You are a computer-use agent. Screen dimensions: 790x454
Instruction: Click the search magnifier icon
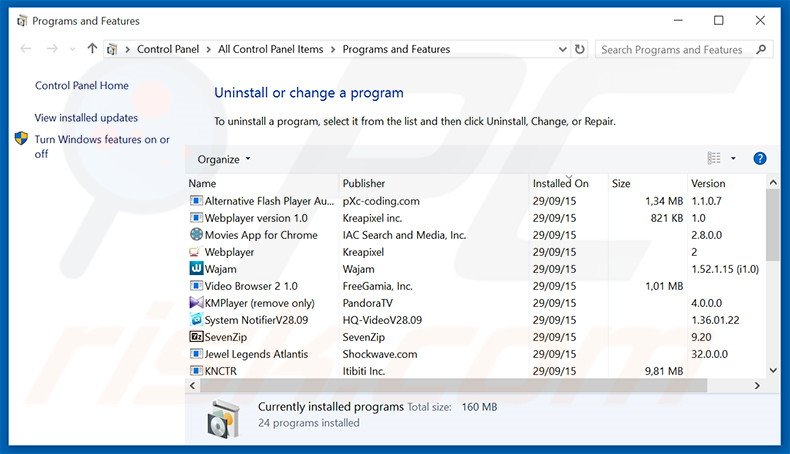761,49
